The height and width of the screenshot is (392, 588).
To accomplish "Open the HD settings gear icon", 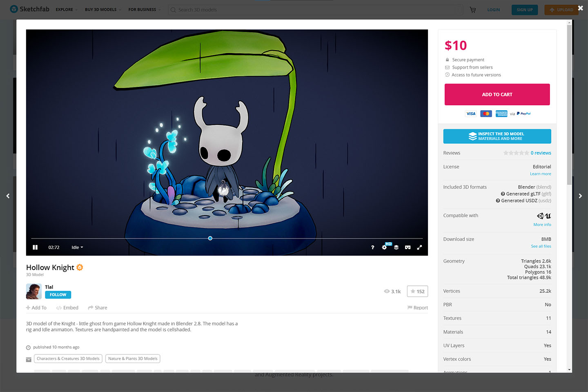I will coord(385,247).
